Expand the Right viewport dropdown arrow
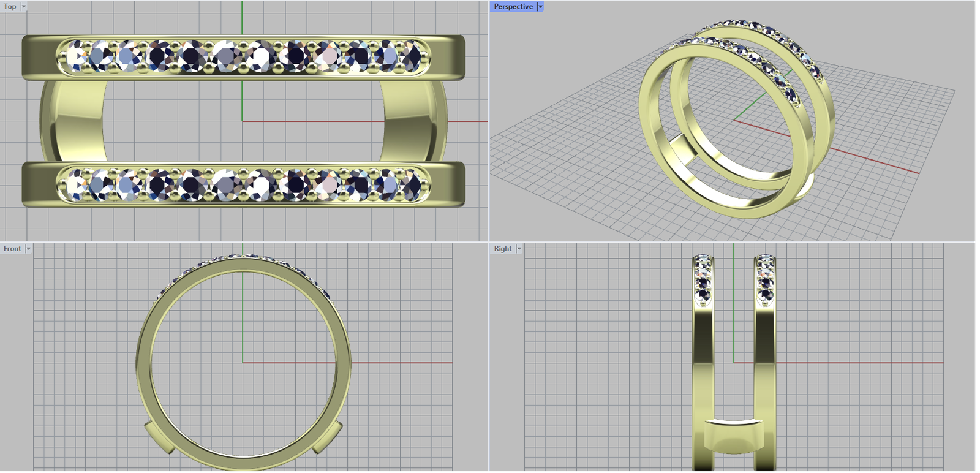980x473 pixels. 519,249
